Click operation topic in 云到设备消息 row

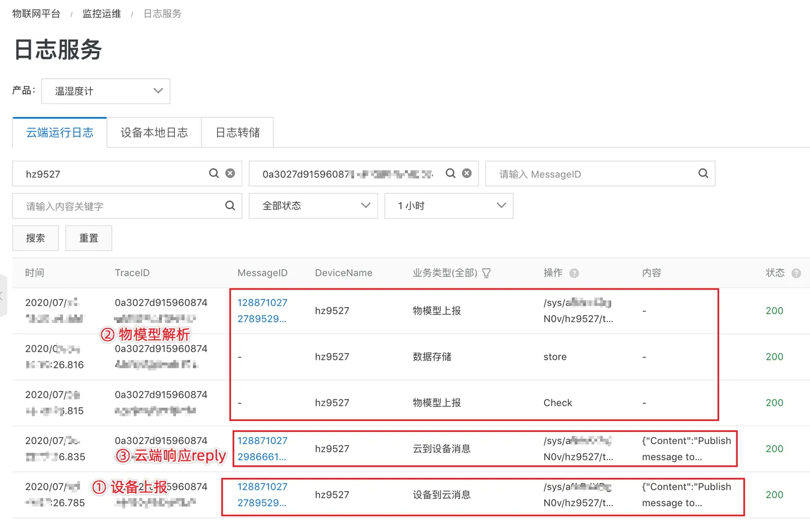pos(578,449)
